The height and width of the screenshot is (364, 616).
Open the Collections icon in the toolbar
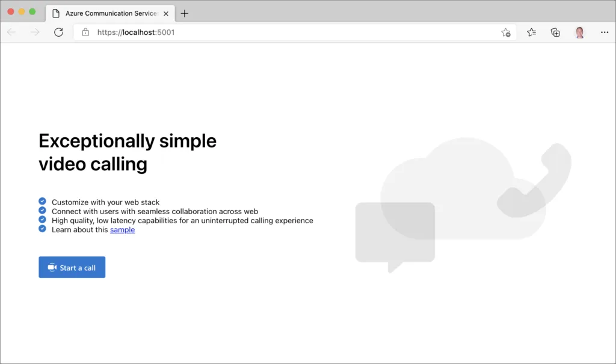(x=555, y=32)
